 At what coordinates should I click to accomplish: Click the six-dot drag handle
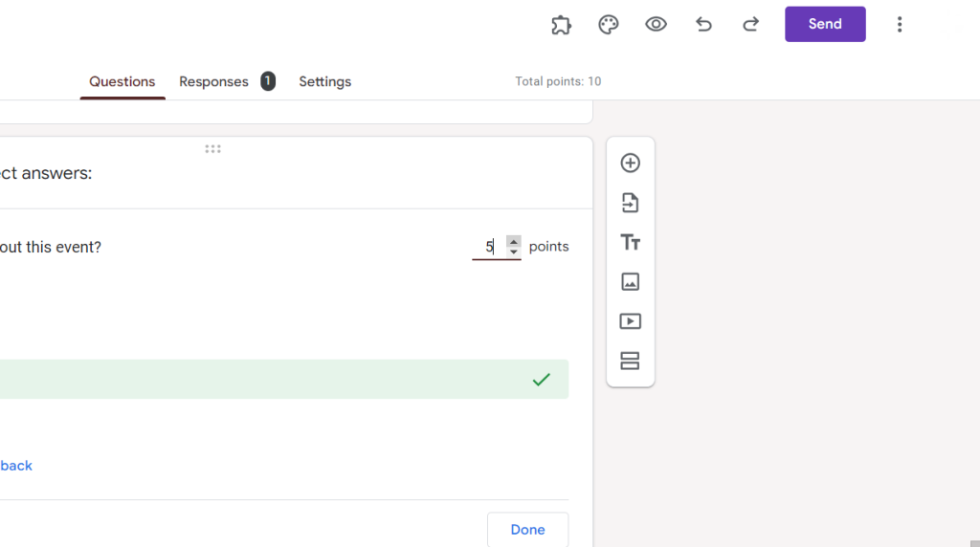point(212,149)
